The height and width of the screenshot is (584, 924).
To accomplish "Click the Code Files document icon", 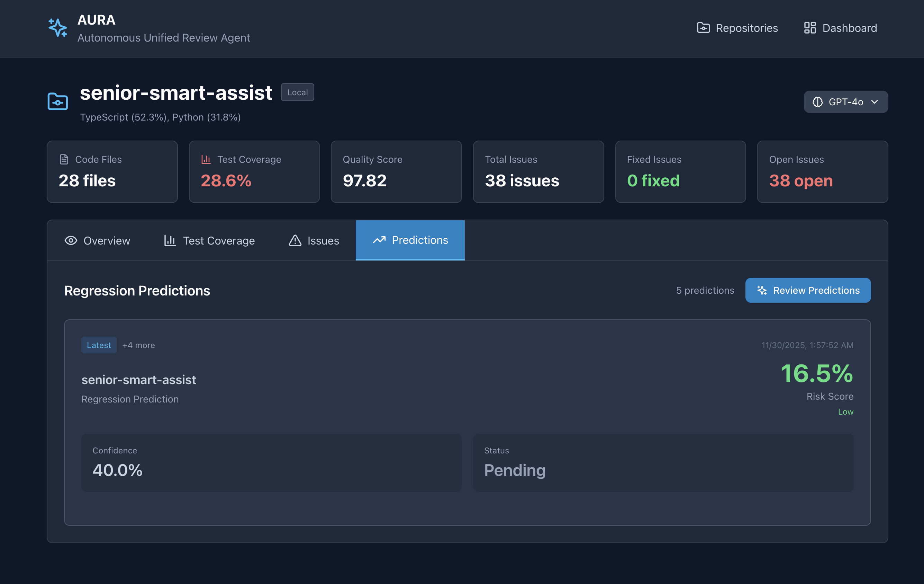I will (x=64, y=159).
